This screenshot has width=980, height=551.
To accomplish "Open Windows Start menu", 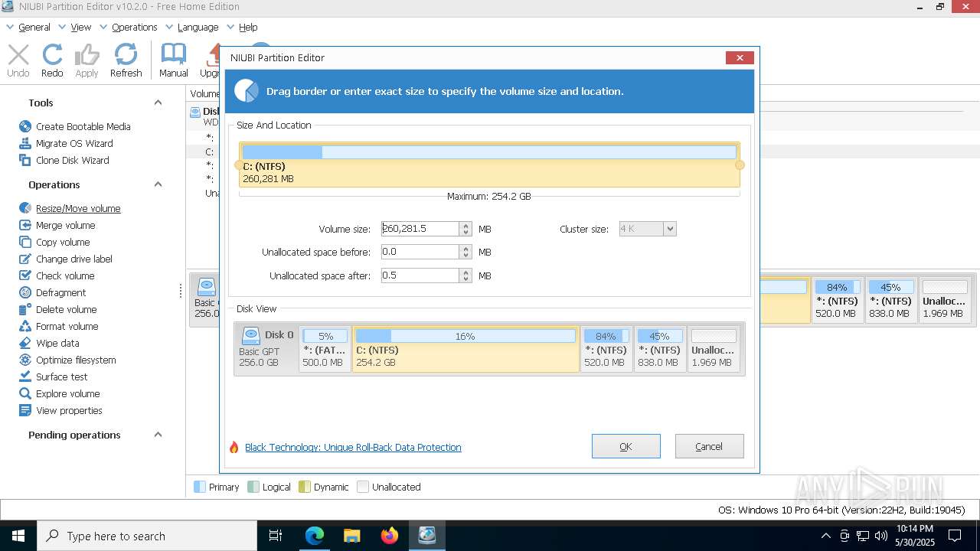I will 18,536.
